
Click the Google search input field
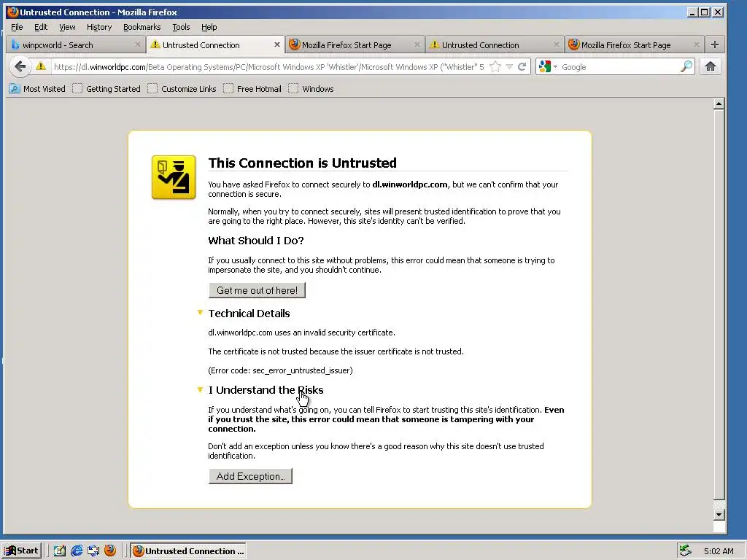click(619, 66)
